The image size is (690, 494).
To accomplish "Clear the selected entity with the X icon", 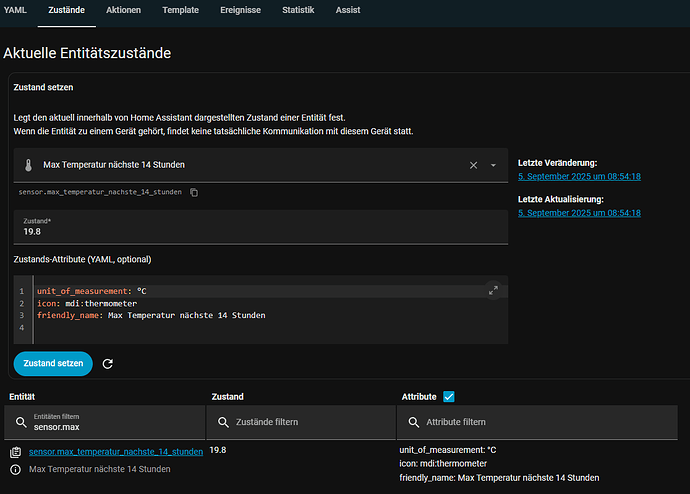I will pyautogui.click(x=473, y=165).
